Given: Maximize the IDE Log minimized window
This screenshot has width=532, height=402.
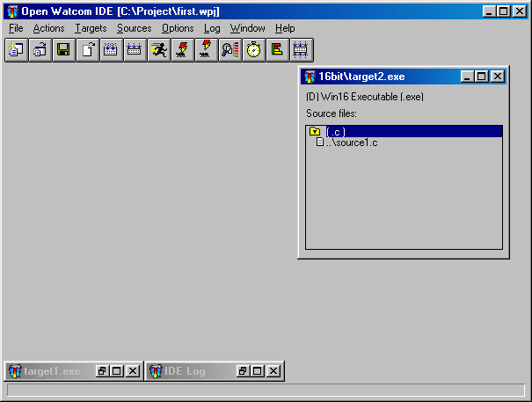Looking at the screenshot, I should point(257,371).
